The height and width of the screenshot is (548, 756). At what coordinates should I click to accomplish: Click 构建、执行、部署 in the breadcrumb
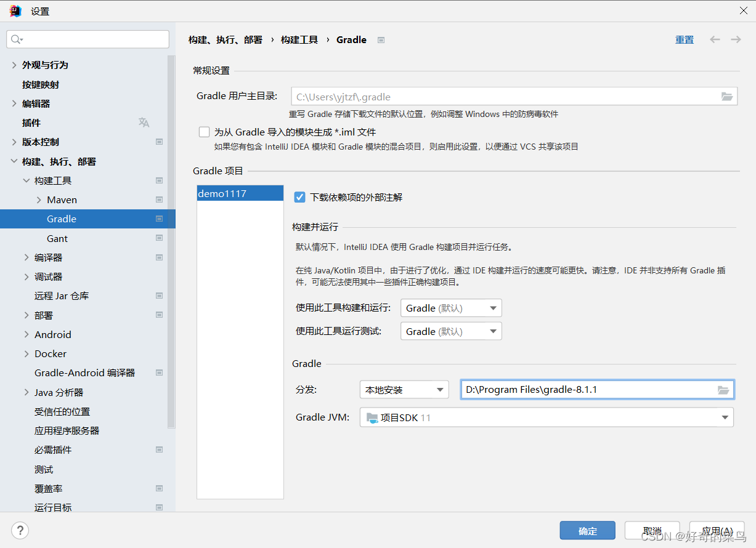(x=226, y=39)
